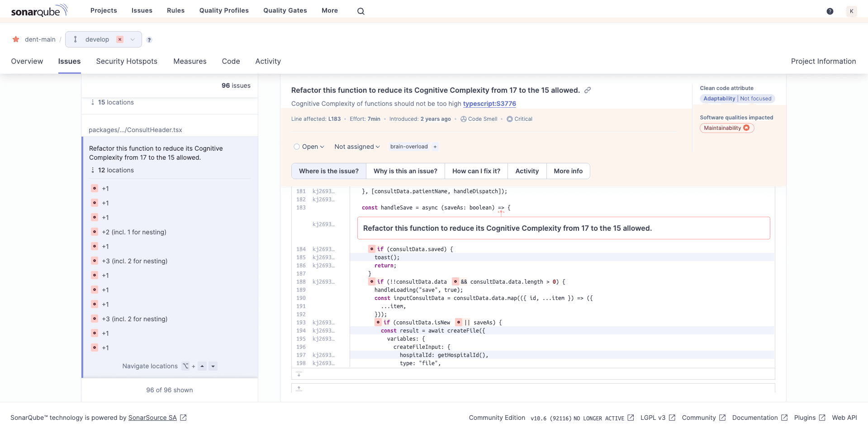This screenshot has height=433, width=868.
Task: Click the branch help question-mark icon
Action: coord(149,40)
